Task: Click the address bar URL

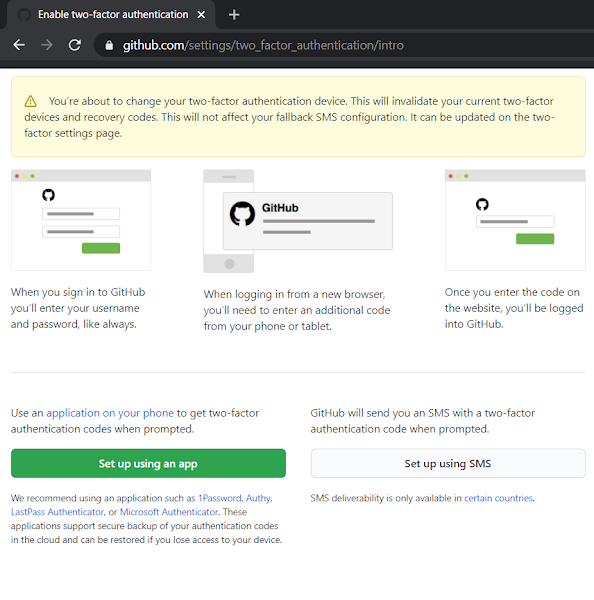Action: point(263,45)
